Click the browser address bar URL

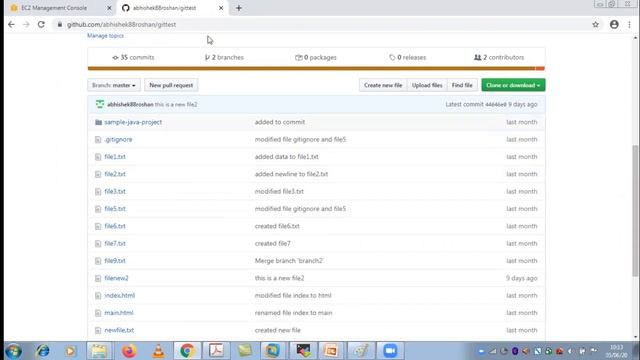coord(121,24)
